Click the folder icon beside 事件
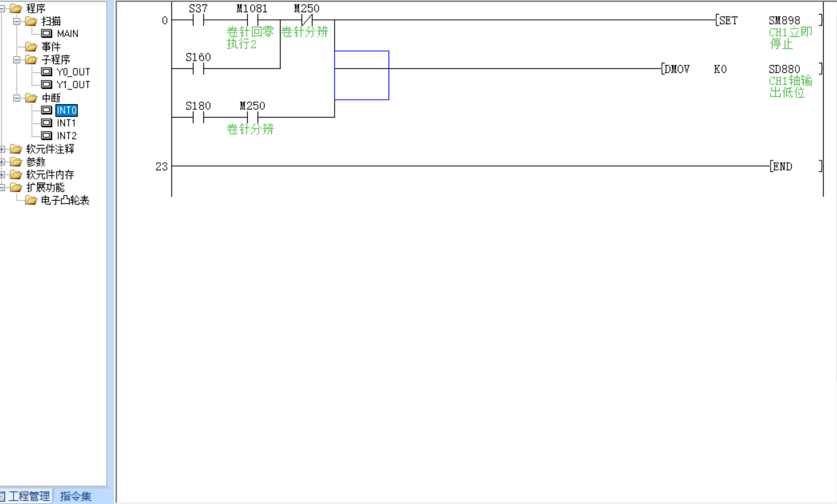This screenshot has width=837, height=504. point(31,47)
